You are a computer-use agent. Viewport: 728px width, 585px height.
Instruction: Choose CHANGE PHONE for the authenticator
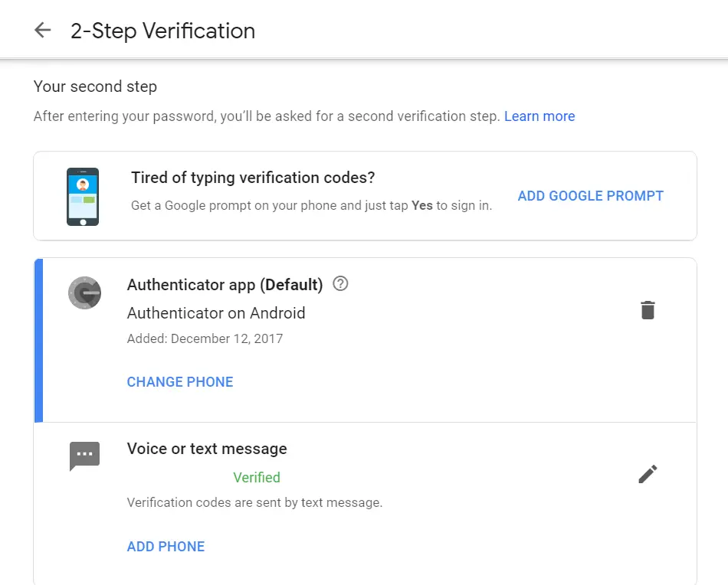click(x=180, y=382)
